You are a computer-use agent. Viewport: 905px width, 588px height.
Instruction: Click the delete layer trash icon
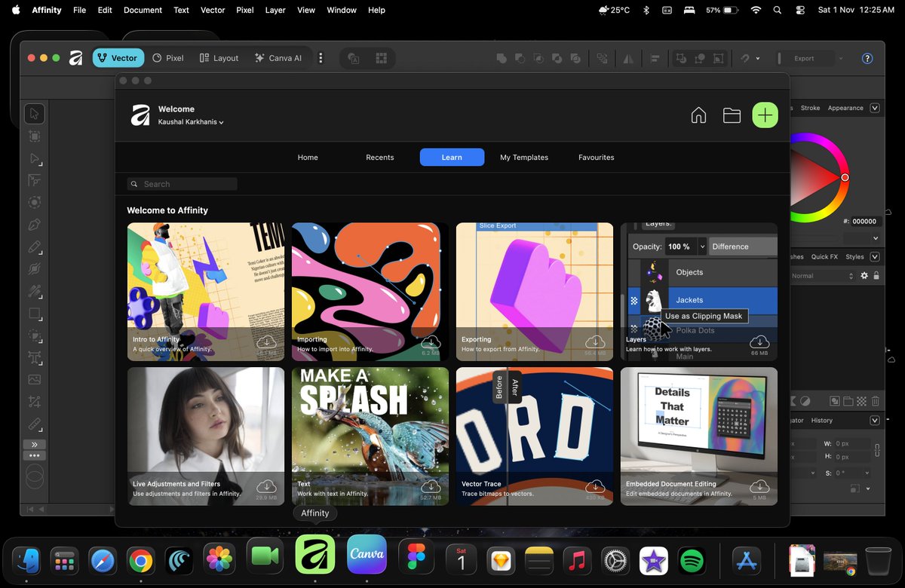point(876,401)
